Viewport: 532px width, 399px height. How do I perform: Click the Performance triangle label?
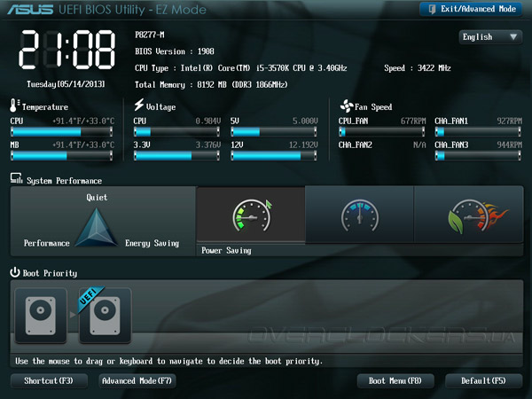coord(46,243)
